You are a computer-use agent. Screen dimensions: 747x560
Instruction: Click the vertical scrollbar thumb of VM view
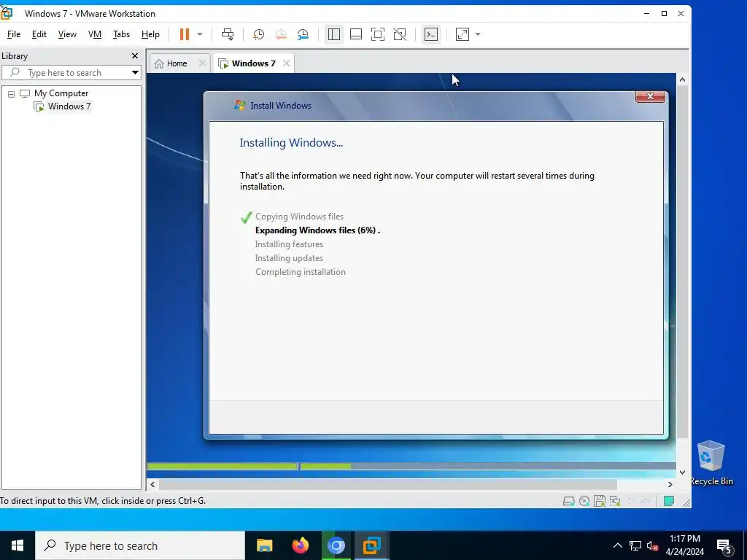(682, 262)
